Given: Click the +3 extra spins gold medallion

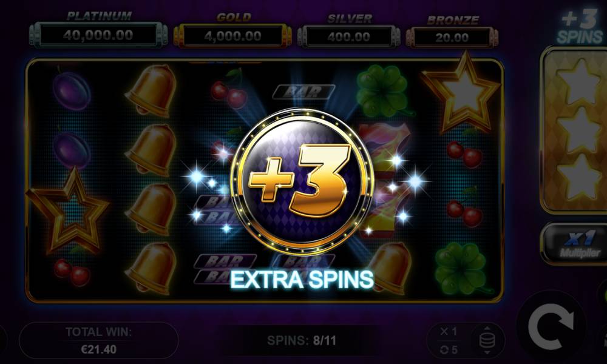Looking at the screenshot, I should (302, 181).
